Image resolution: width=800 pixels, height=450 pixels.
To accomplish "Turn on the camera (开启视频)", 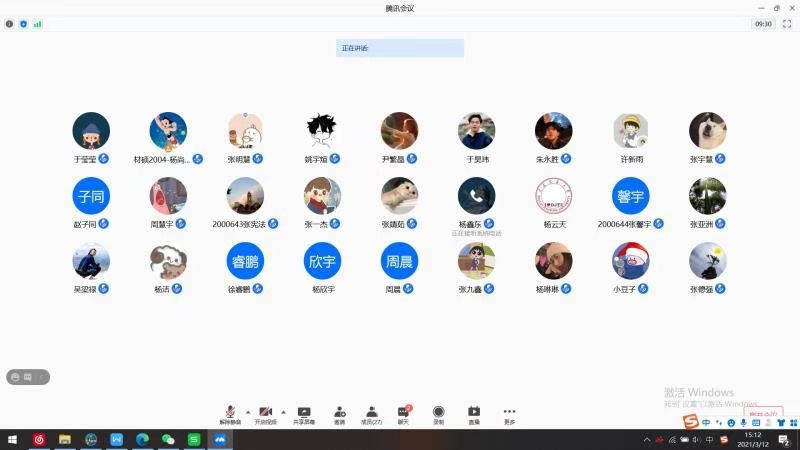I will click(265, 413).
